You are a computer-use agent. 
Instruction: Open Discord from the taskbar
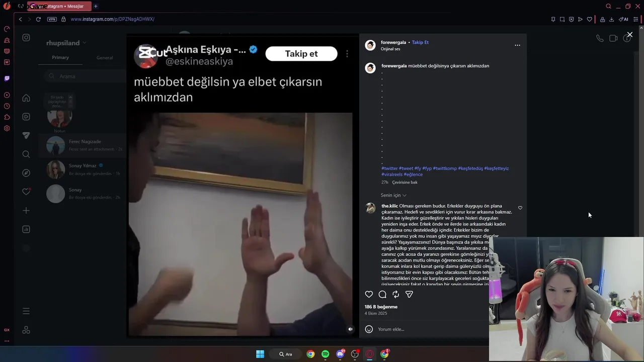coord(340,354)
